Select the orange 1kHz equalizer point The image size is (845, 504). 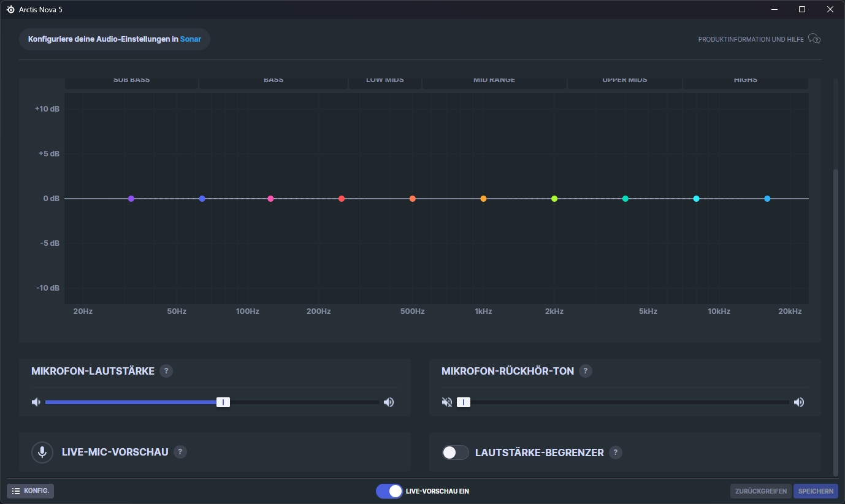(483, 199)
